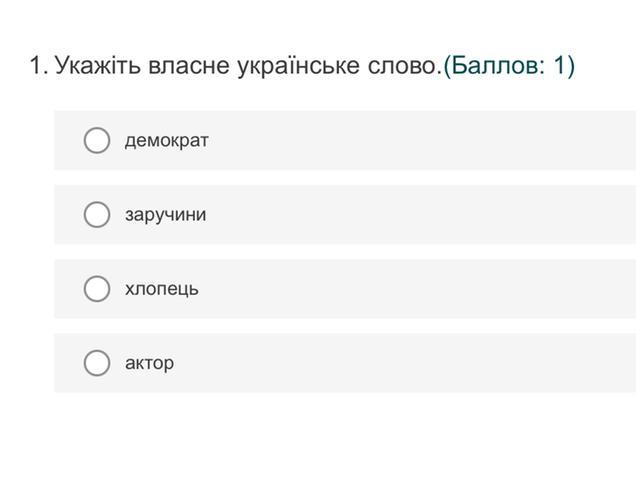Click the question number "1."

(38, 66)
